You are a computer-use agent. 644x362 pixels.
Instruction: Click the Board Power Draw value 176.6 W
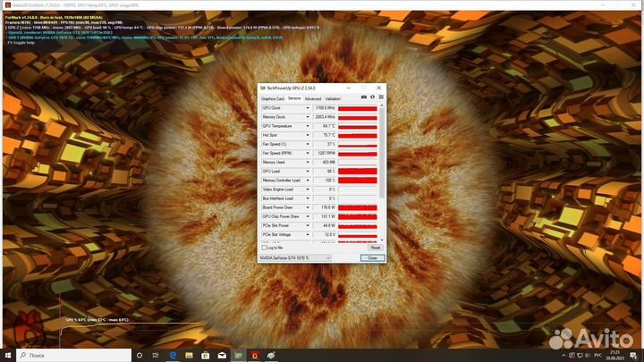325,207
